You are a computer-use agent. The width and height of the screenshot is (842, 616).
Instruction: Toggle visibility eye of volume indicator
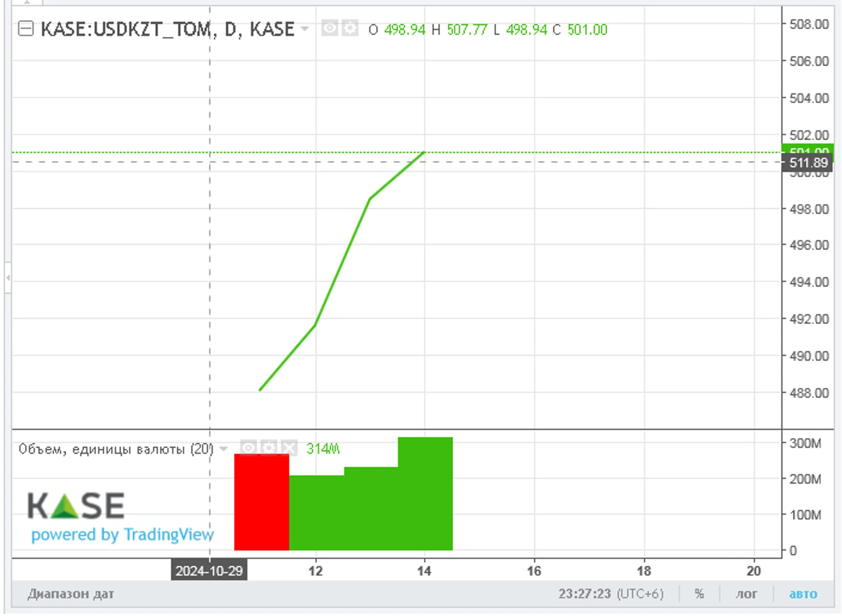(x=248, y=448)
